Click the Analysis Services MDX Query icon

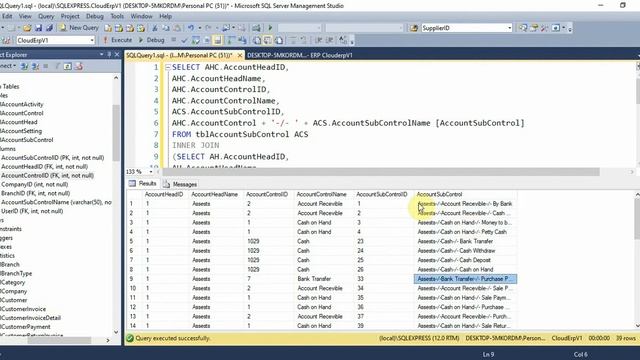point(119,28)
